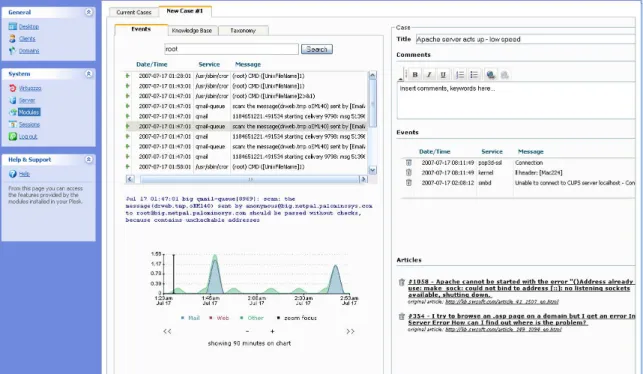Image resolution: width=643 pixels, height=374 pixels.
Task: Click the Search button
Action: click(317, 49)
